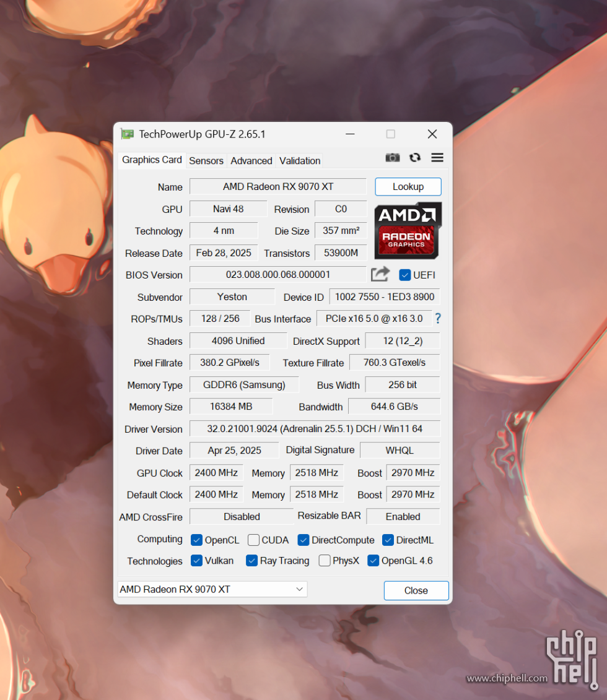Toggle the DirectML checkbox

click(x=388, y=540)
